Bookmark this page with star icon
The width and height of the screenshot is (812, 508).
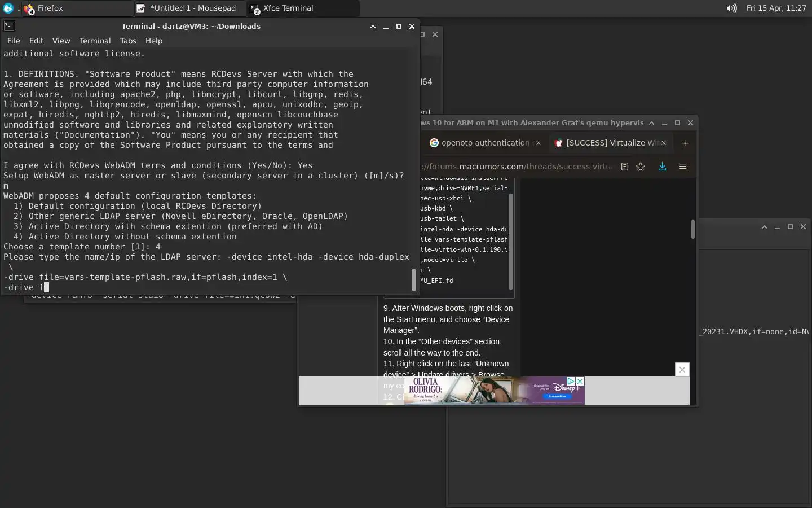coord(641,167)
